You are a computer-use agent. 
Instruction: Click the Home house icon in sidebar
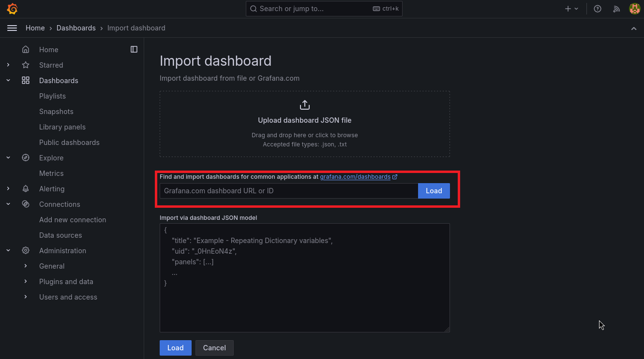point(26,50)
